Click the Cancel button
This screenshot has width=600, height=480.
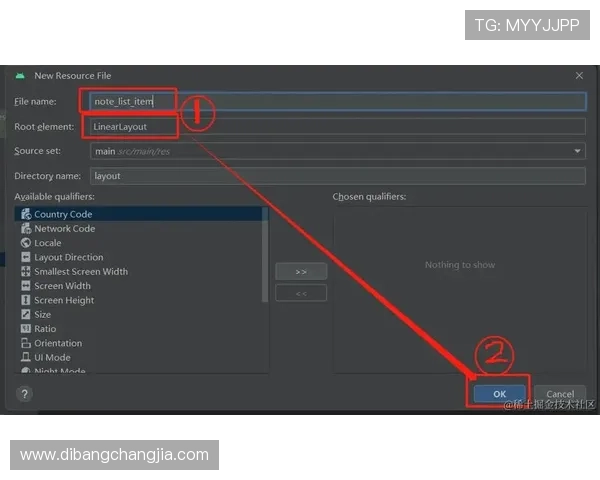coord(559,394)
